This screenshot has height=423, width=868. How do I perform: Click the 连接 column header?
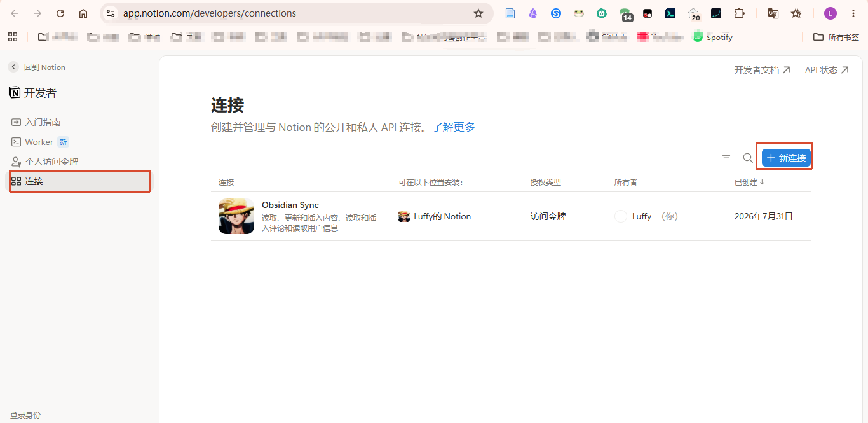[226, 182]
